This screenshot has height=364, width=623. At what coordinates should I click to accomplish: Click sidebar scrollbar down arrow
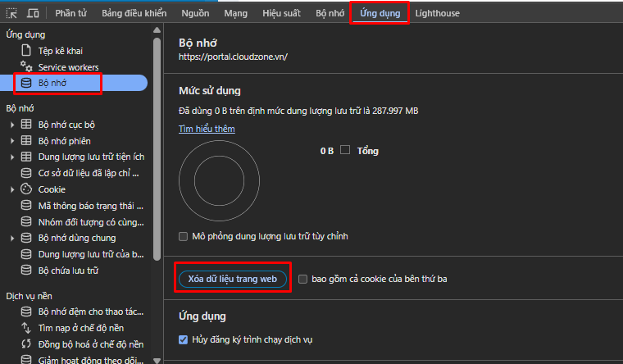(x=157, y=361)
